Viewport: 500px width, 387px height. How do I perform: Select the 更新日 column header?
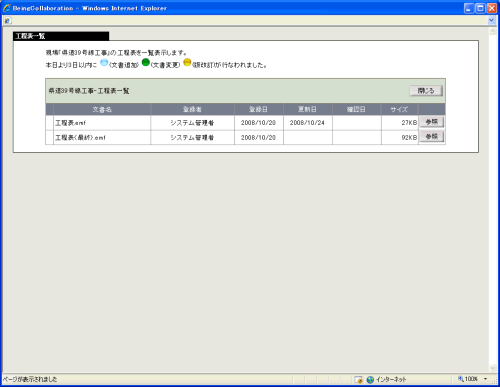[x=307, y=109]
